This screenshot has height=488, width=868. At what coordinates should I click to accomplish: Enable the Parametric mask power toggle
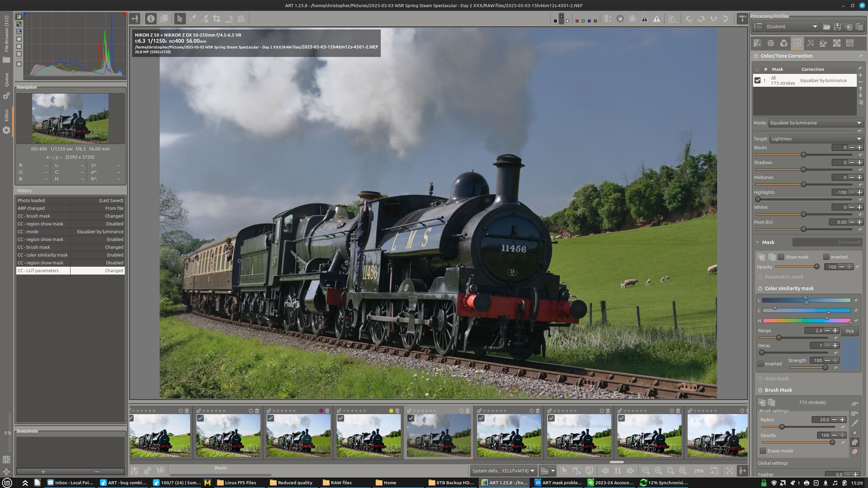(x=760, y=277)
